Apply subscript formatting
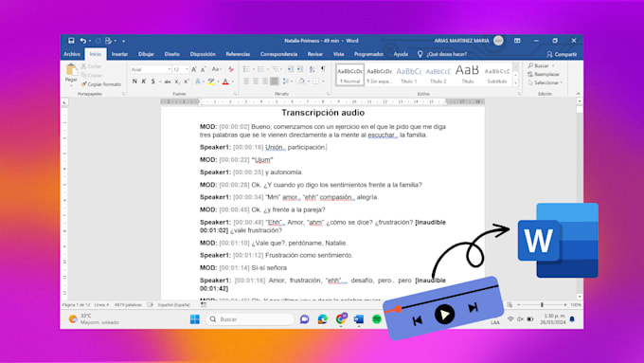 click(x=177, y=82)
